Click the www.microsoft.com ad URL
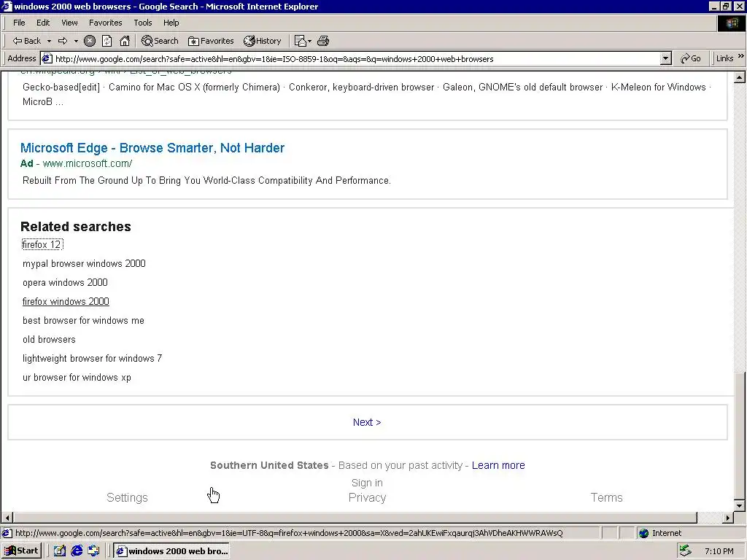 (88, 163)
